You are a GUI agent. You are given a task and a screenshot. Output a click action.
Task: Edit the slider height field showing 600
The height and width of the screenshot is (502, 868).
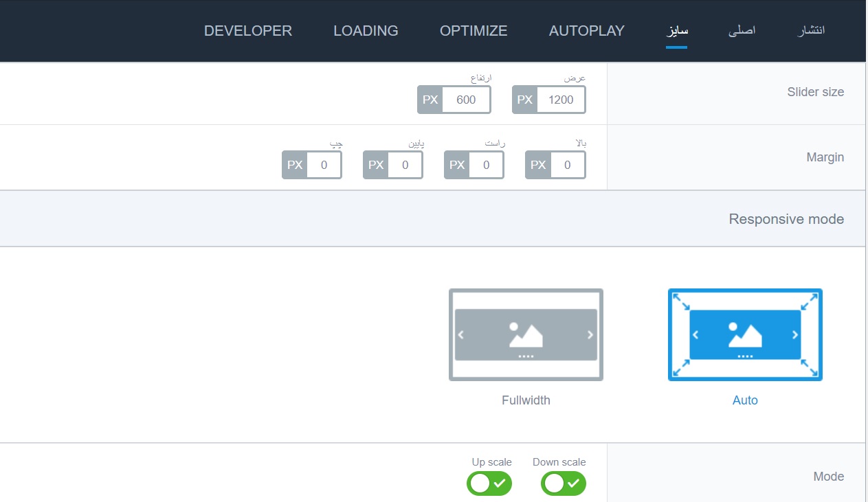[466, 100]
